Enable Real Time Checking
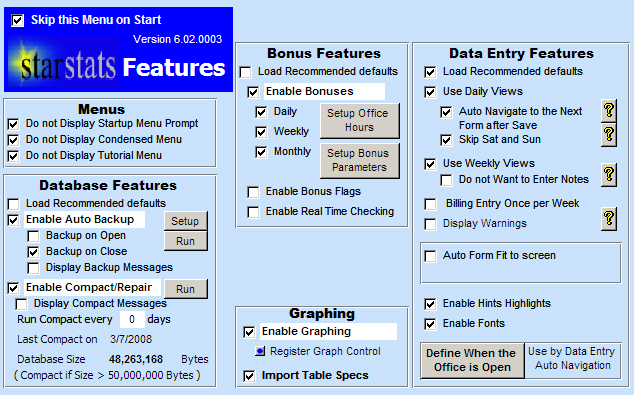This screenshot has height=395, width=634. coord(253,212)
